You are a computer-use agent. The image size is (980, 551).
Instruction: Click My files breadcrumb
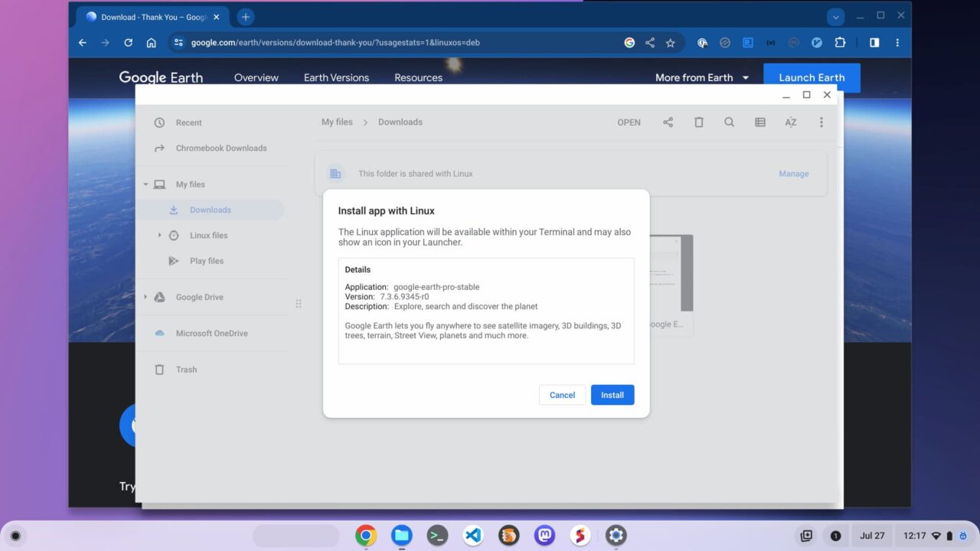tap(337, 122)
